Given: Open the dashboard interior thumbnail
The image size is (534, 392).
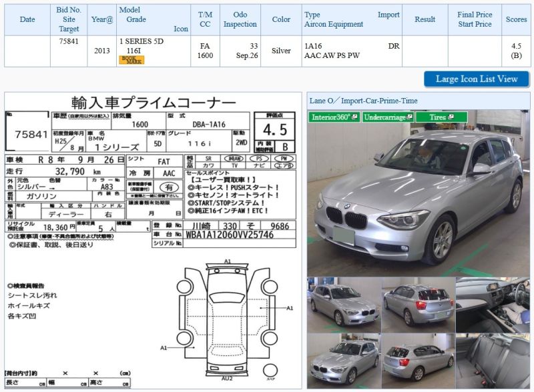Looking at the screenshot, I should (x=493, y=305).
